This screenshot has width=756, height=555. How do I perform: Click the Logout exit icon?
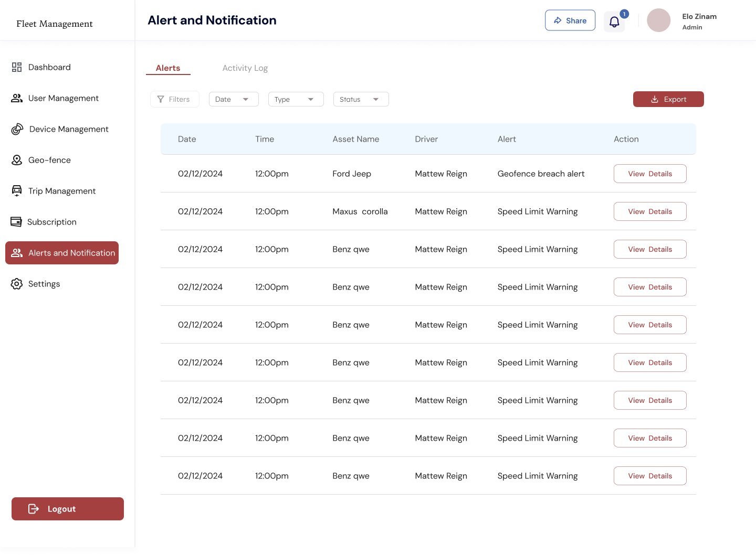coord(34,509)
